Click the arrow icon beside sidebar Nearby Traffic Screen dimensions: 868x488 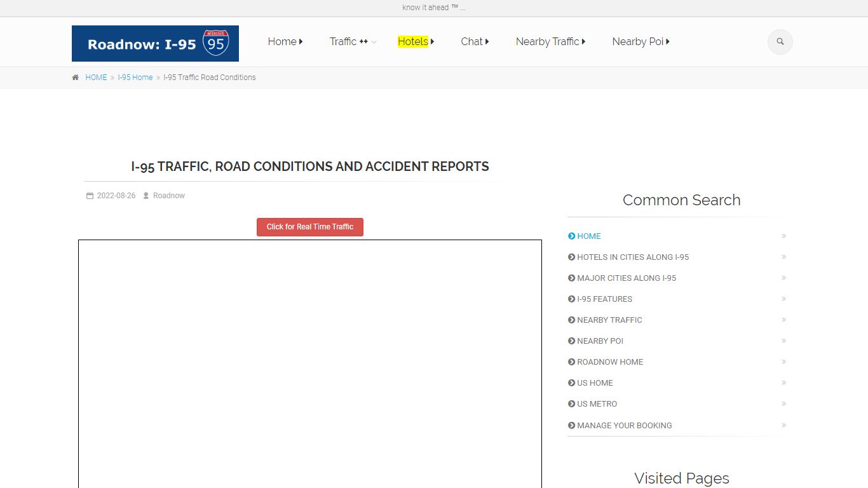[571, 320]
